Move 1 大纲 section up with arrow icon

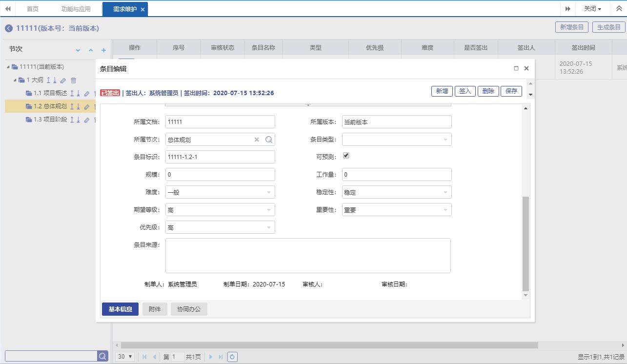click(48, 80)
